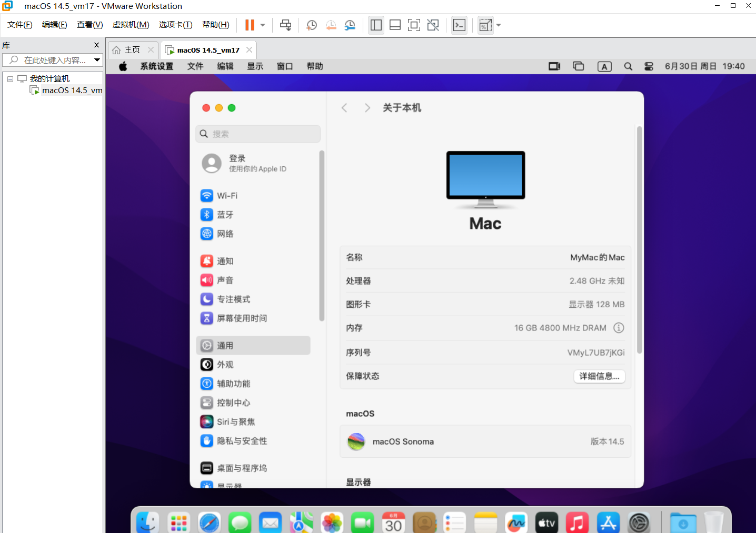Take a snapshot of this virtual machine
Screen dimensions: 756x533
point(312,25)
